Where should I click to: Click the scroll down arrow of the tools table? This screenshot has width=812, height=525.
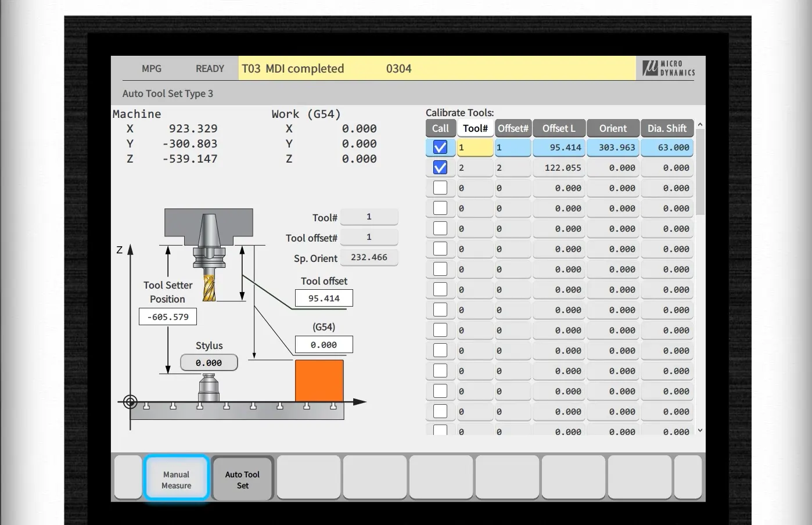[x=700, y=430]
